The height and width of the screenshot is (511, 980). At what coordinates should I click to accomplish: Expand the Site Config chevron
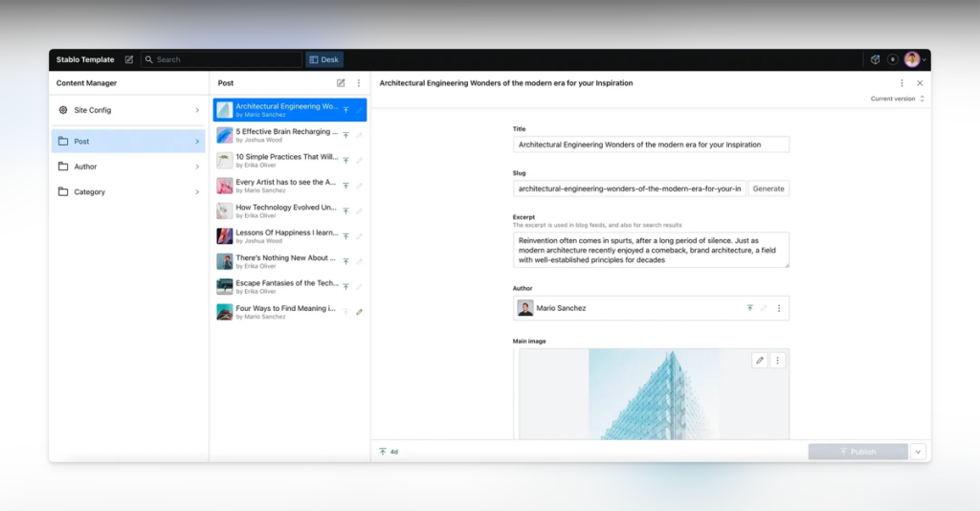197,111
